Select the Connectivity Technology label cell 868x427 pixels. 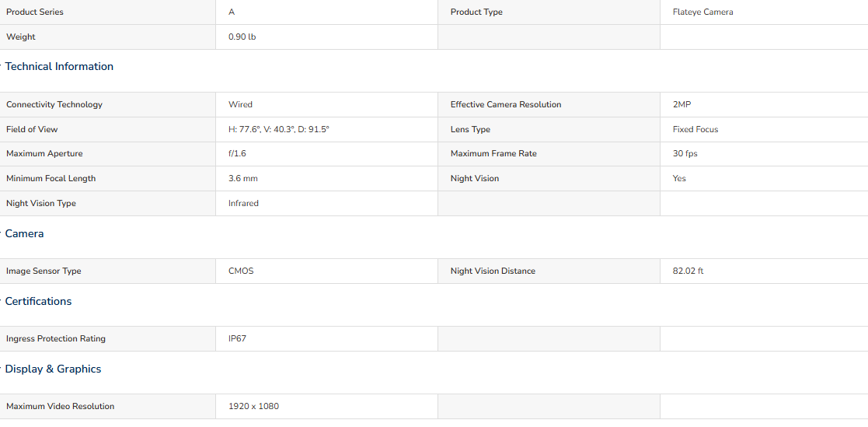108,105
